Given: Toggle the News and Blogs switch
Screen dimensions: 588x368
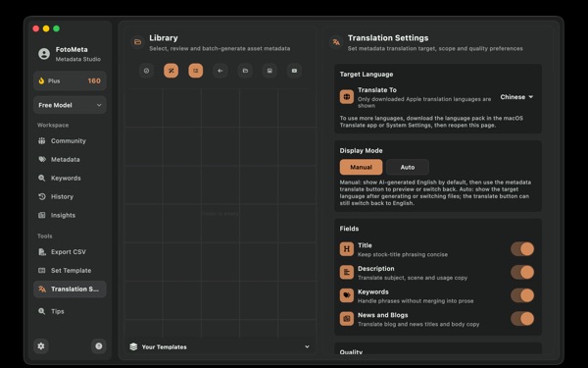Looking at the screenshot, I should tap(522, 319).
